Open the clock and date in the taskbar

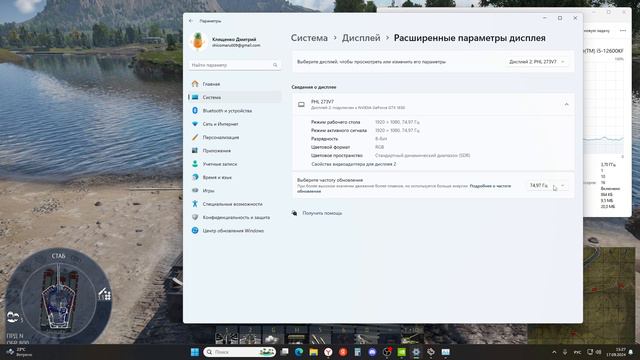[616, 352]
